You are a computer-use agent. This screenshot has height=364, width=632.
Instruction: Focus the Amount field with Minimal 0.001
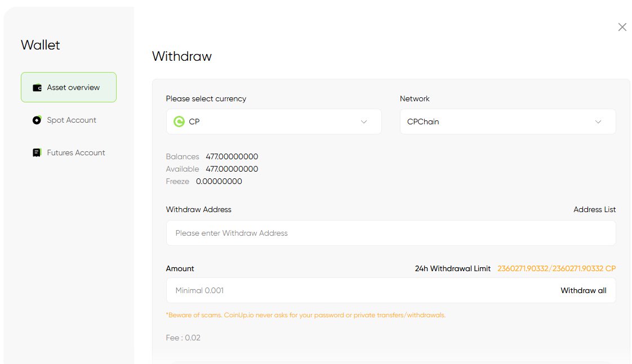pyautogui.click(x=391, y=290)
